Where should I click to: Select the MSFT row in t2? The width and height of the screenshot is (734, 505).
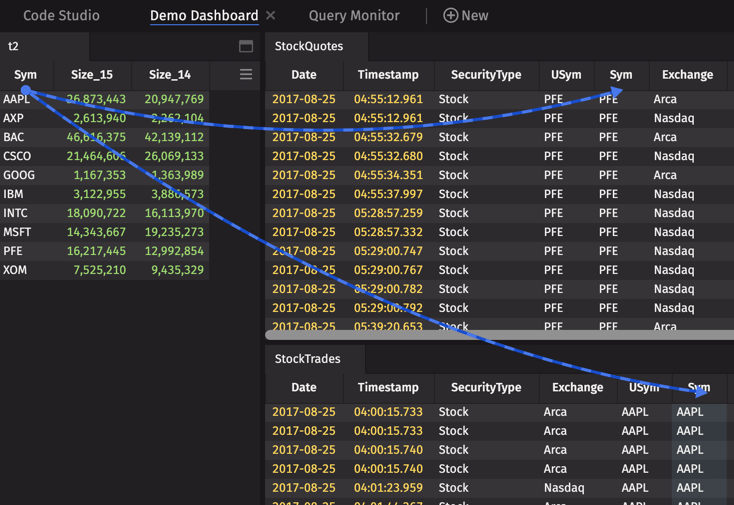(17, 232)
